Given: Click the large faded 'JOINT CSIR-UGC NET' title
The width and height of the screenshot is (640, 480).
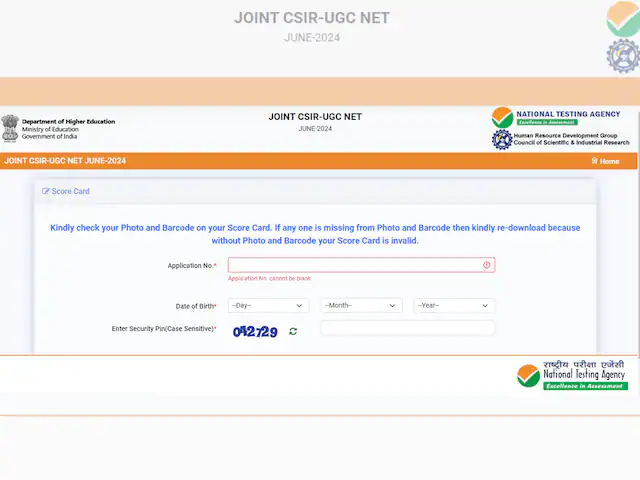Looking at the screenshot, I should [x=312, y=18].
